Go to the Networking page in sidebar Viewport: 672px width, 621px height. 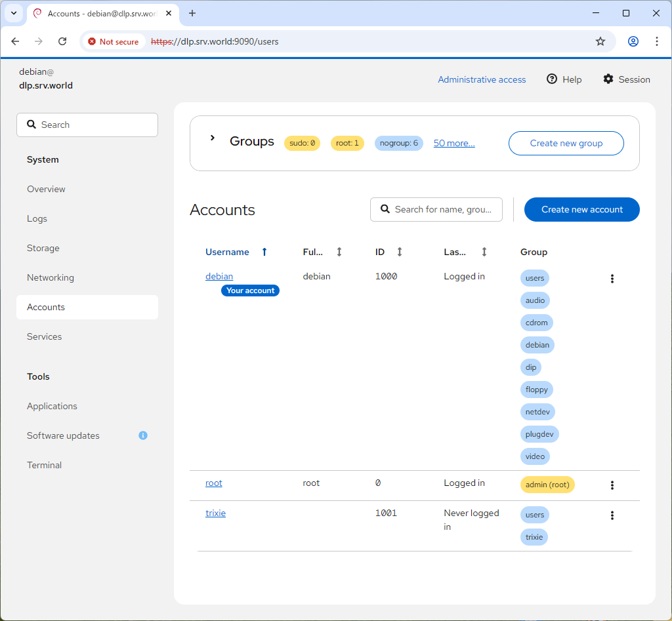coord(51,277)
